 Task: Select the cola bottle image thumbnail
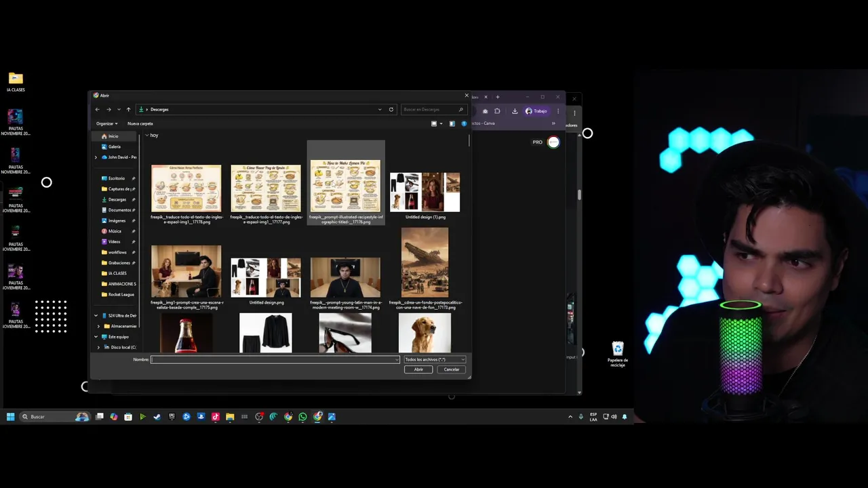coord(186,333)
